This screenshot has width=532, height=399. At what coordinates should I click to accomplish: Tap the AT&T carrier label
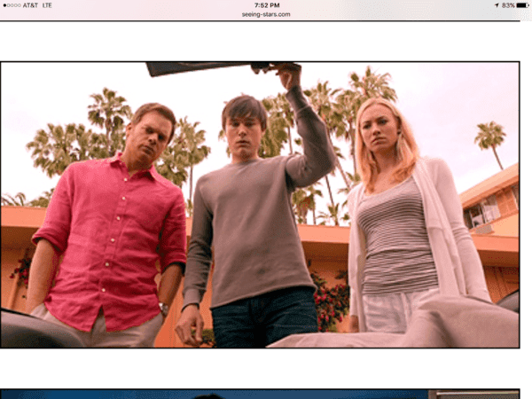tap(30, 5)
